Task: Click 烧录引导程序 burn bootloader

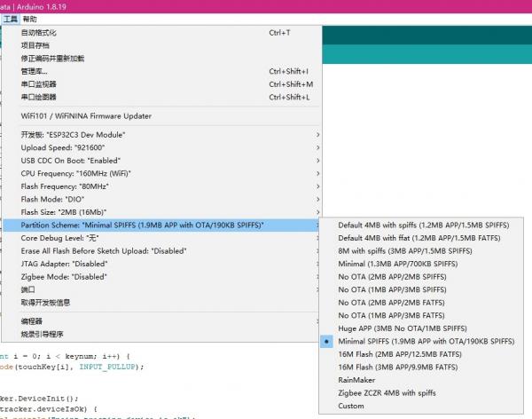Action: (x=161, y=334)
